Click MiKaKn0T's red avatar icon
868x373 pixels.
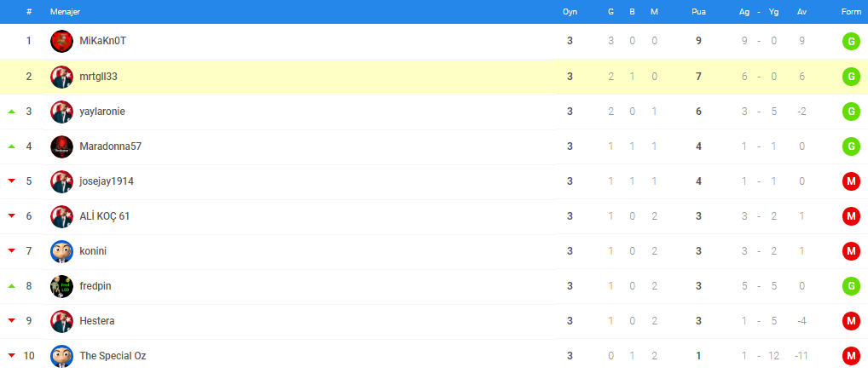coord(62,41)
